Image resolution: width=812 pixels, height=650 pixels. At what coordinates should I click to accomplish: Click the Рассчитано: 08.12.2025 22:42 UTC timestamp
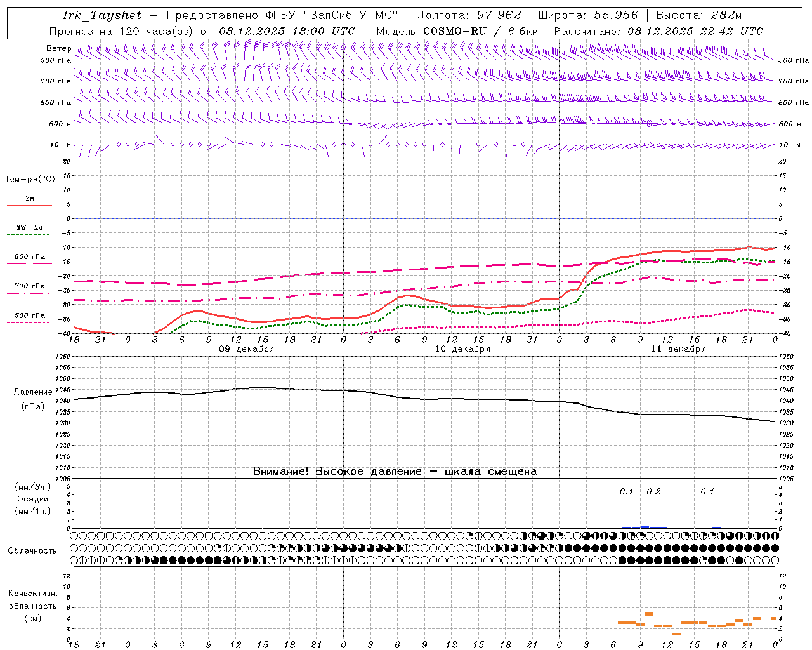tap(658, 31)
